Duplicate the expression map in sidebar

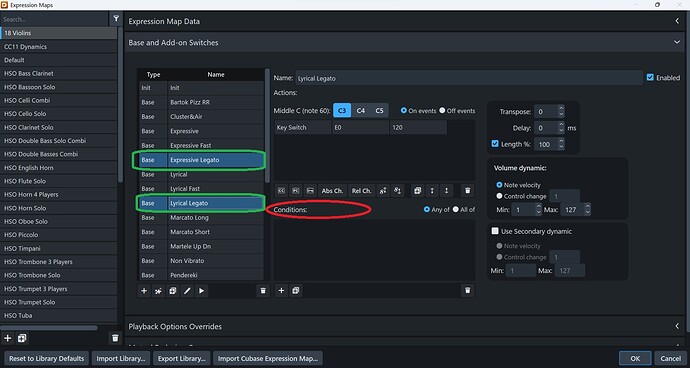pyautogui.click(x=22, y=338)
